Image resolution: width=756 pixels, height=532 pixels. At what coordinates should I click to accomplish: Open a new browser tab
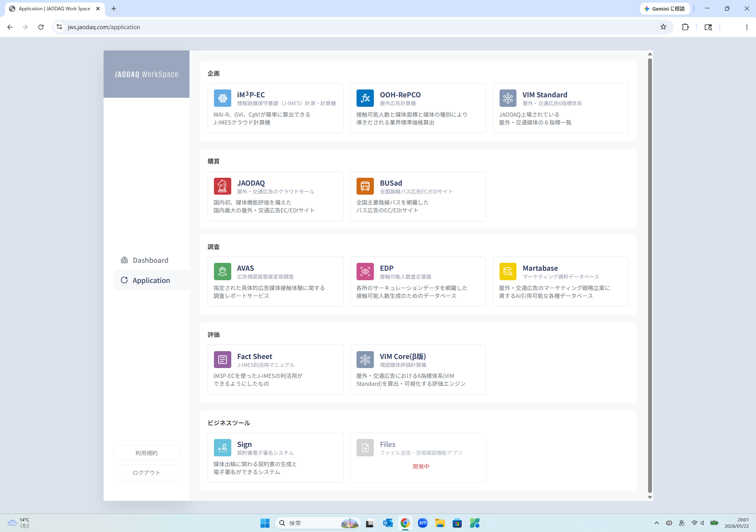pos(114,9)
